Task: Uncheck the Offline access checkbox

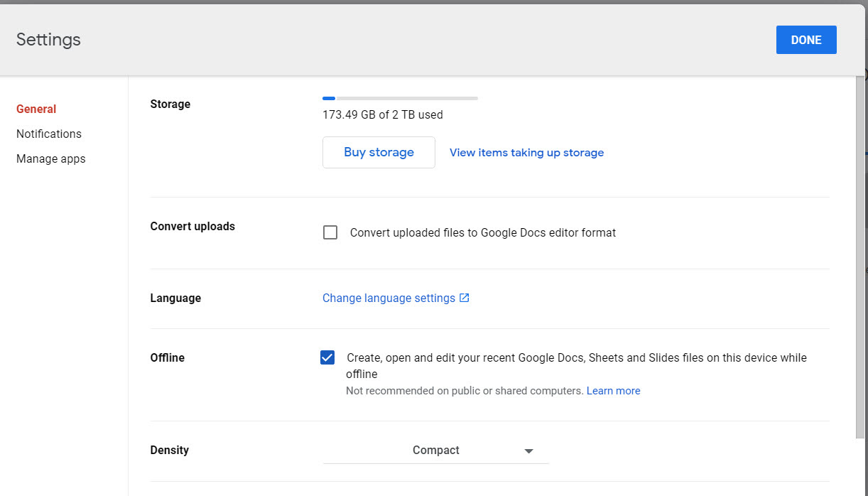Action: [x=327, y=357]
